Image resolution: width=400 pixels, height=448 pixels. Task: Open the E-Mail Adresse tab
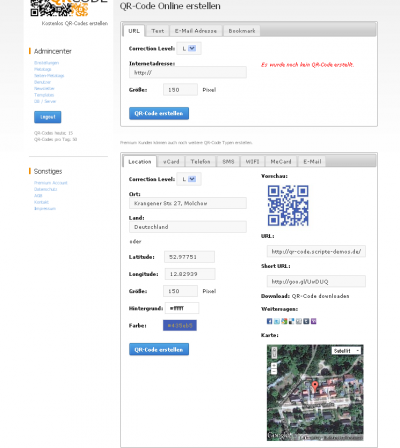coord(196,31)
